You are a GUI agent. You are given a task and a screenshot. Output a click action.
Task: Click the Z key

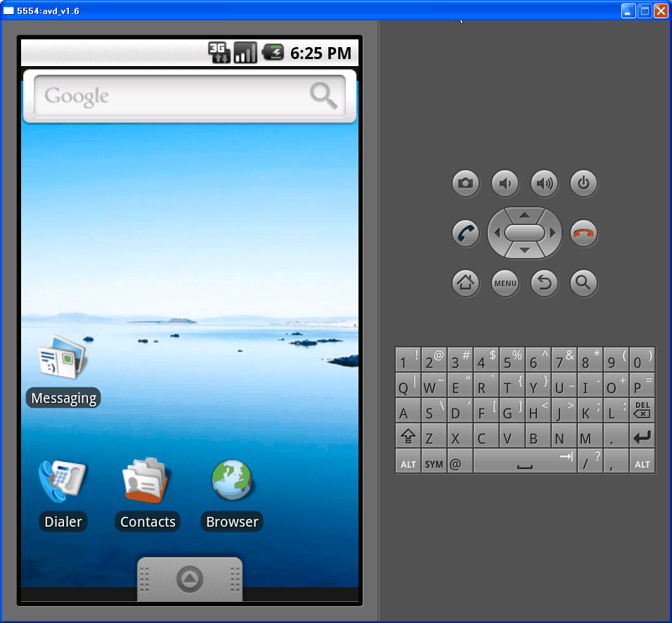434,436
